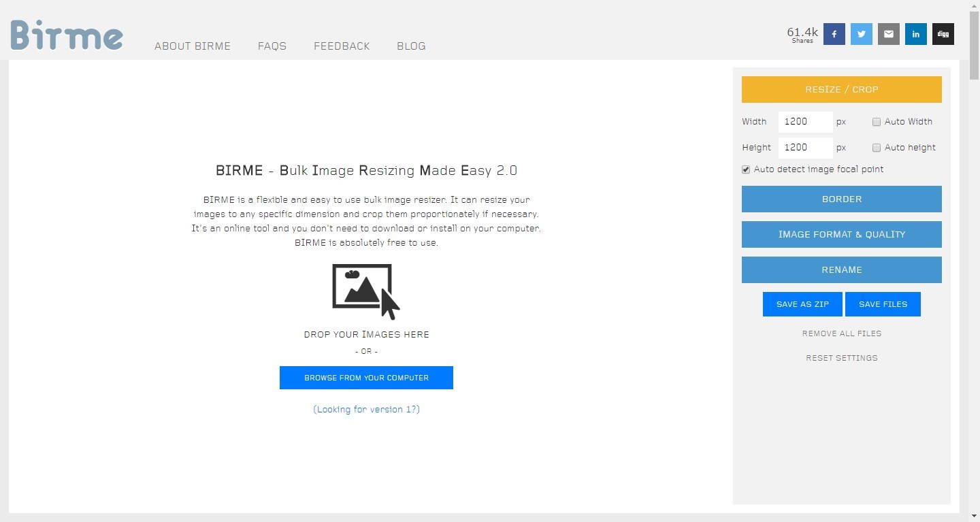Click the Reset Settings link
Viewport: 980px width, 522px height.
point(842,358)
